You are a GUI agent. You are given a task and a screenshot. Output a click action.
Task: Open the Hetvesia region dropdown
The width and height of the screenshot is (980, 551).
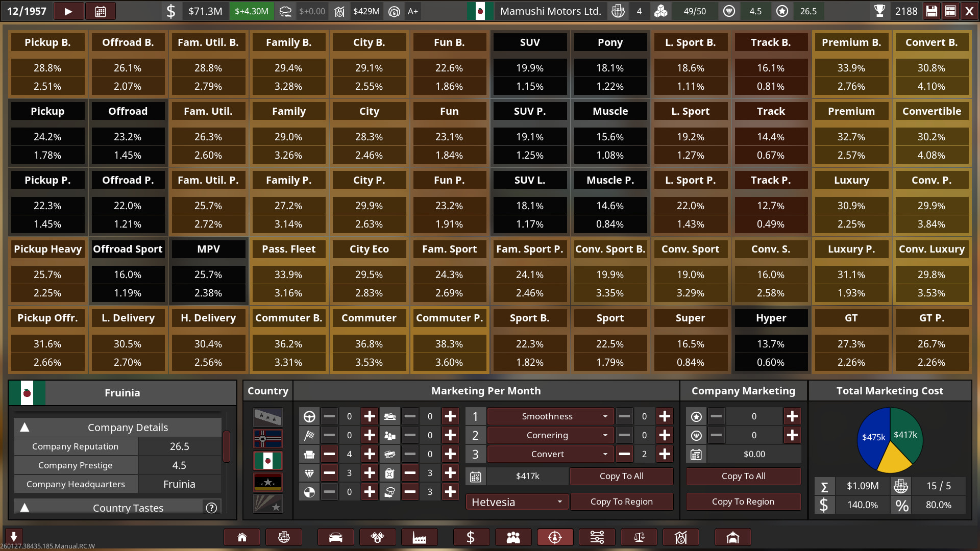pos(516,502)
